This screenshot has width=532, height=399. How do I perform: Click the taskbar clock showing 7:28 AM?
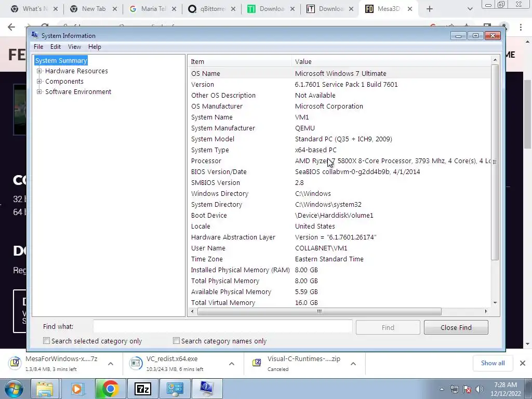[506, 389]
